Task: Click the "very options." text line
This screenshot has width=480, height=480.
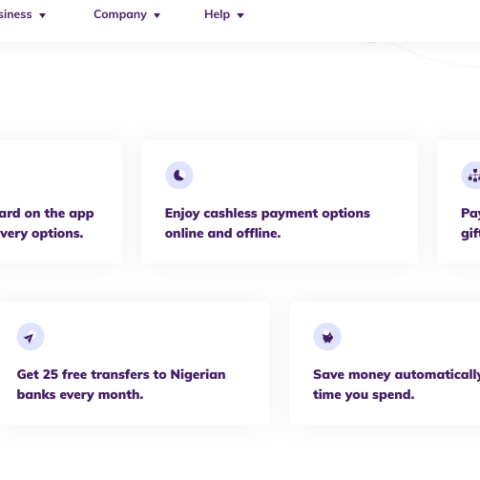Action: point(41,234)
